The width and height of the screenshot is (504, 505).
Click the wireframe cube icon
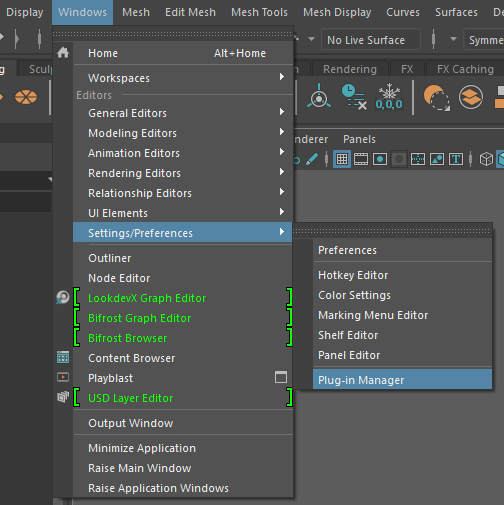click(x=486, y=159)
